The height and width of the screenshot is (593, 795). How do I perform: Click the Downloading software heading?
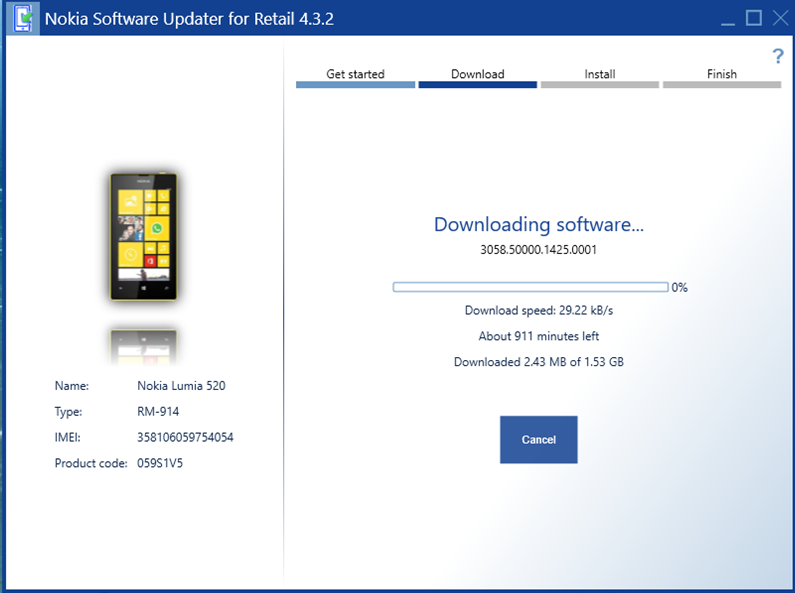[x=538, y=225]
